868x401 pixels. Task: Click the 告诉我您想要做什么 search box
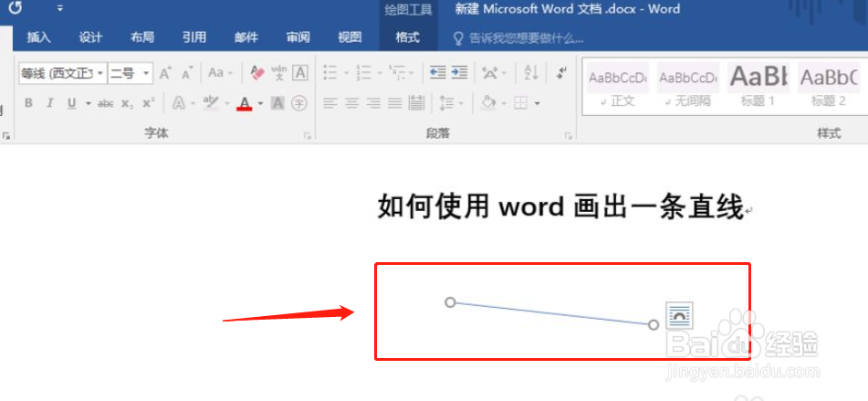519,38
